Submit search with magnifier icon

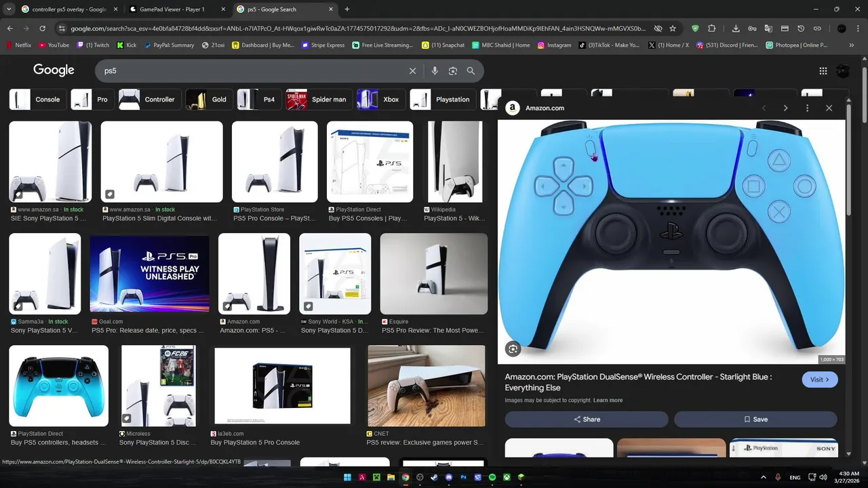(471, 70)
